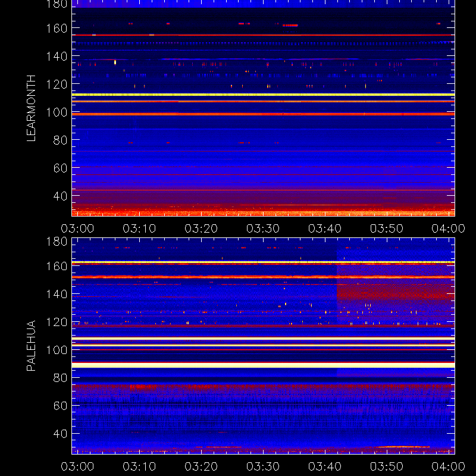Viewport: 476px width, 476px height.
Task: Select 03:00 time label under Learmonth plot
Action: point(77,228)
